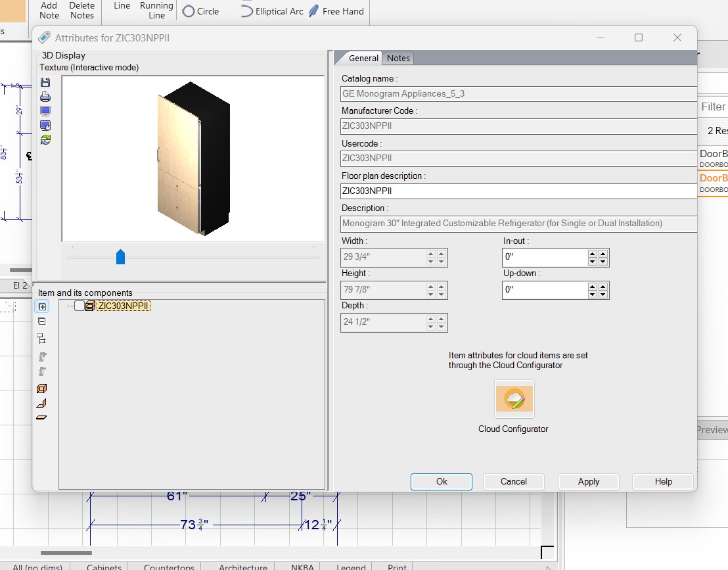Click the second monitor window icon
728x570 pixels.
tap(45, 126)
